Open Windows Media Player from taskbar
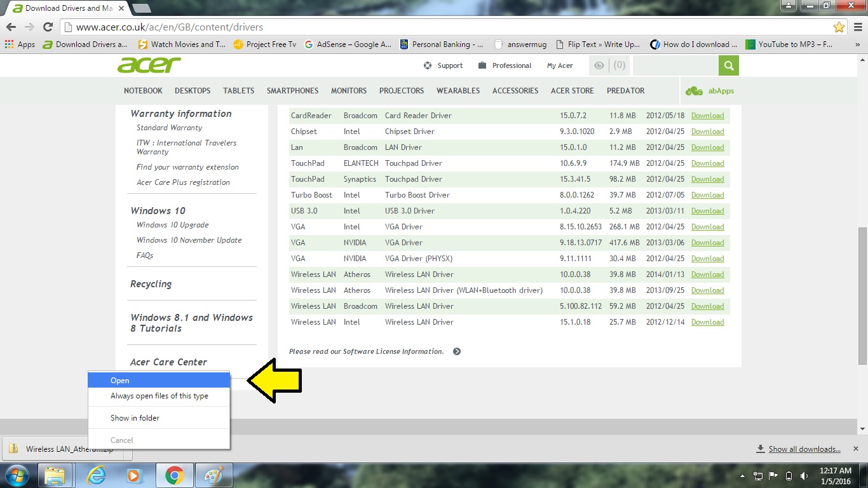The height and width of the screenshot is (488, 868). click(134, 475)
